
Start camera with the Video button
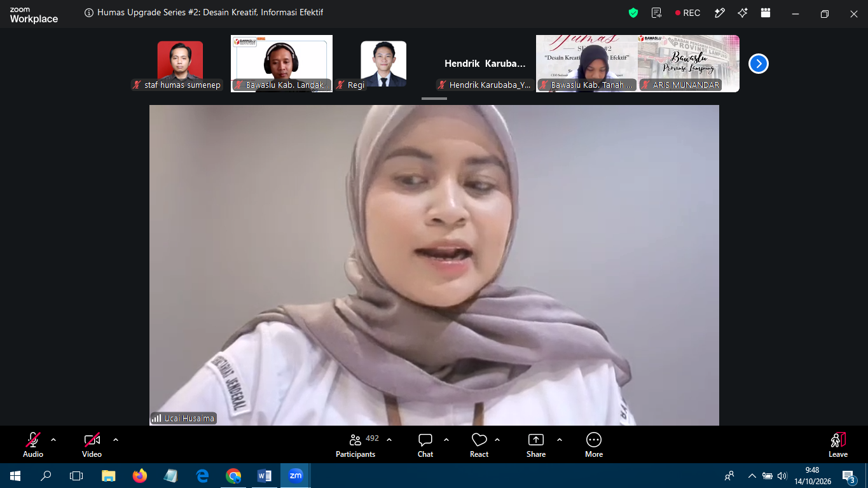point(92,445)
